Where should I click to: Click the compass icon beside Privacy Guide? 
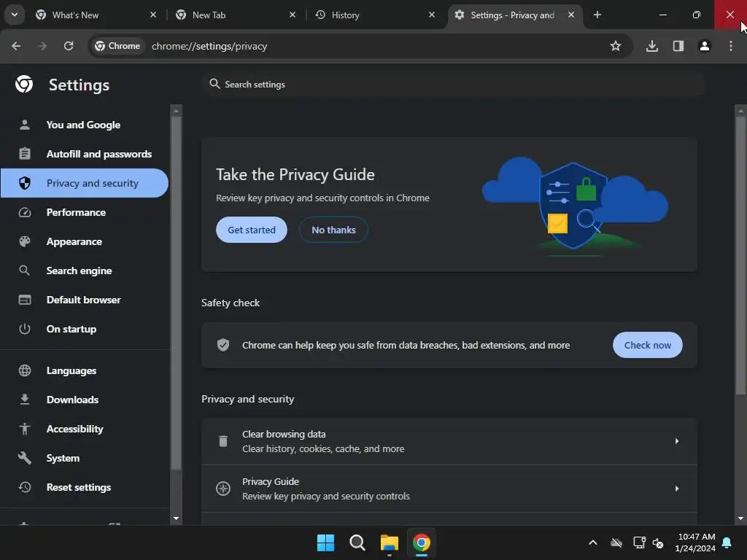click(x=223, y=489)
